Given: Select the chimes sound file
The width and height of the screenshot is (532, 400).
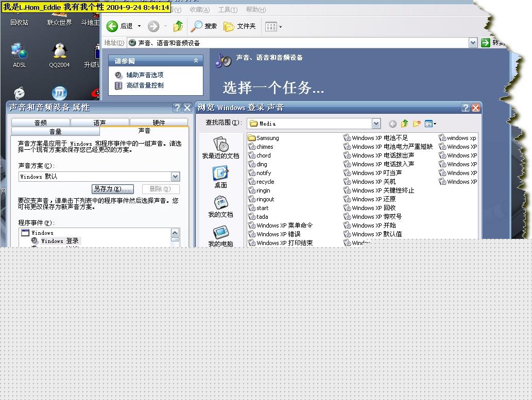Looking at the screenshot, I should [264, 147].
